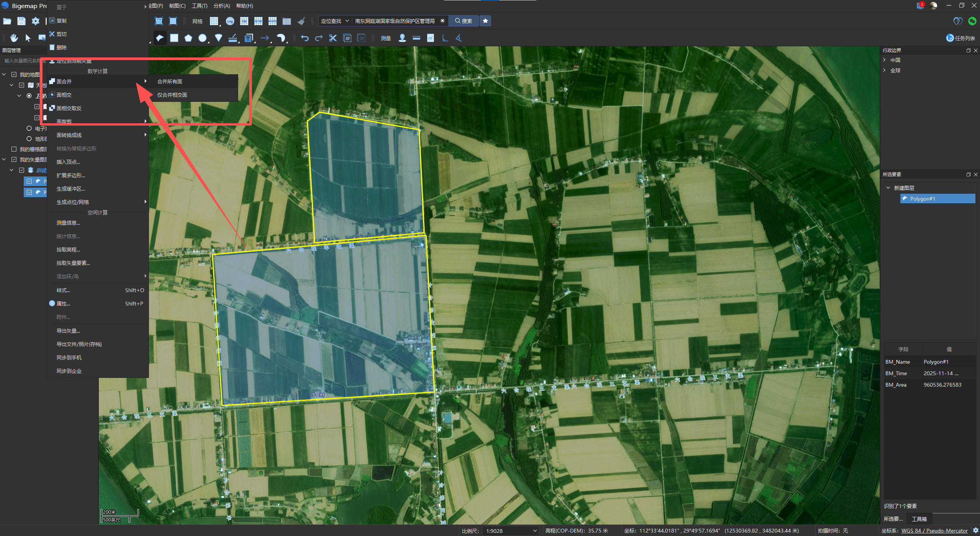Toggle the 我的地图 layer checkbox

(14, 74)
